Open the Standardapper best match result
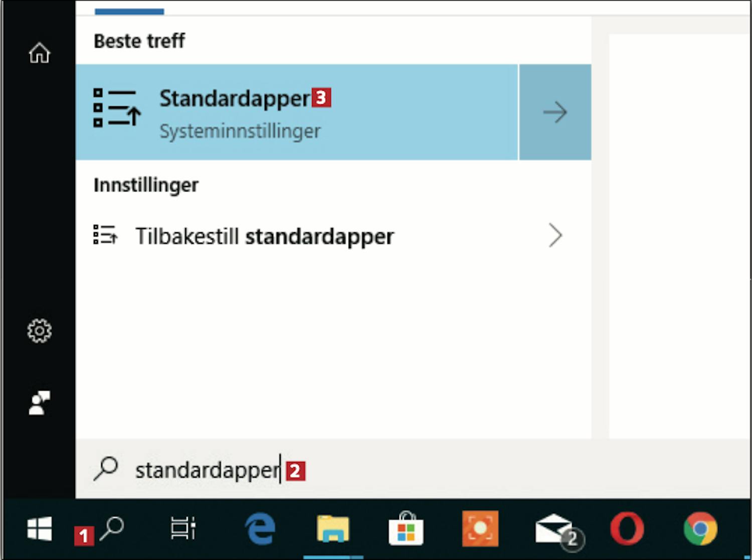This screenshot has height=560, width=752. 297,112
